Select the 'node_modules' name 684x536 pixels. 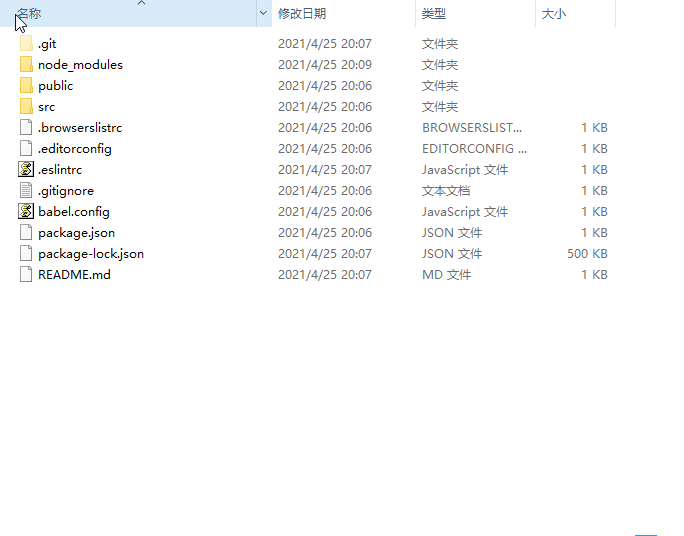click(x=80, y=65)
